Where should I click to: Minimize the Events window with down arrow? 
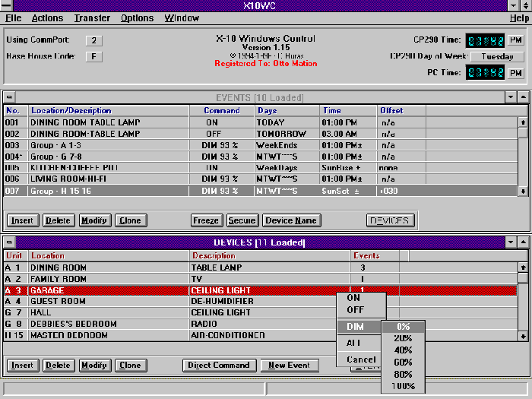pos(511,97)
